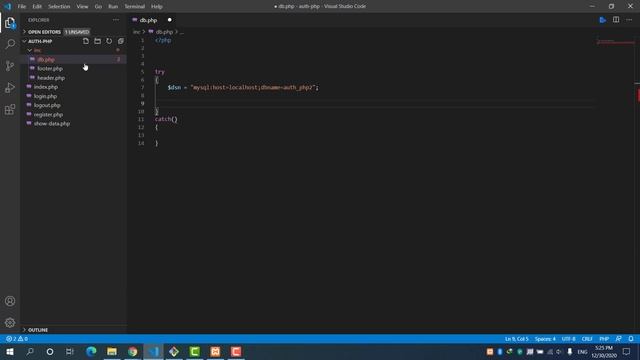This screenshot has height=360, width=640.
Task: Click the ENG language indicator in tray
Action: (582, 351)
